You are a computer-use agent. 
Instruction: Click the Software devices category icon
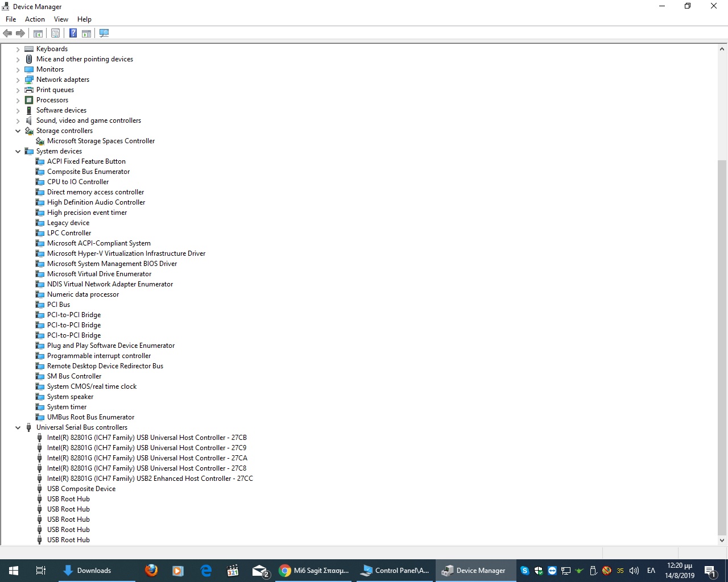coord(29,110)
